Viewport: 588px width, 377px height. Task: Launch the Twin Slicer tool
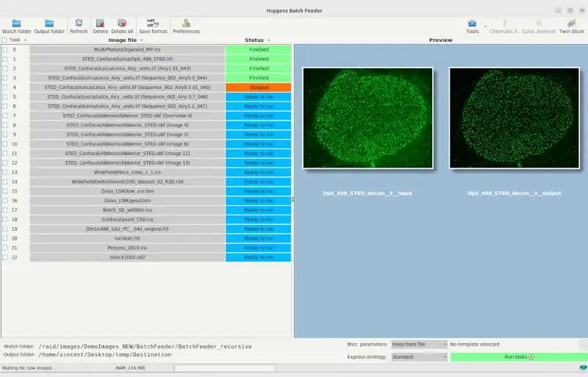[x=572, y=26]
